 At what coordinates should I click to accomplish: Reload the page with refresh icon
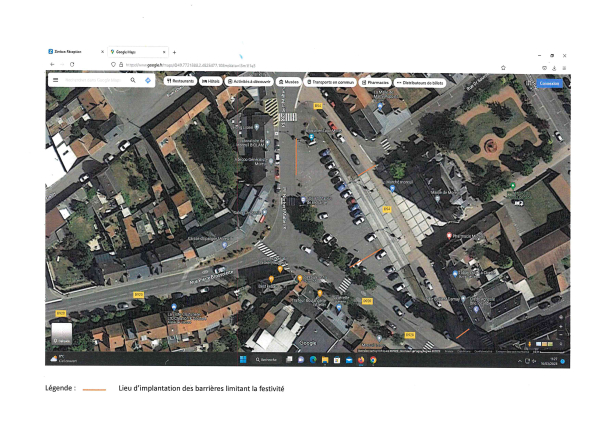tap(72, 64)
